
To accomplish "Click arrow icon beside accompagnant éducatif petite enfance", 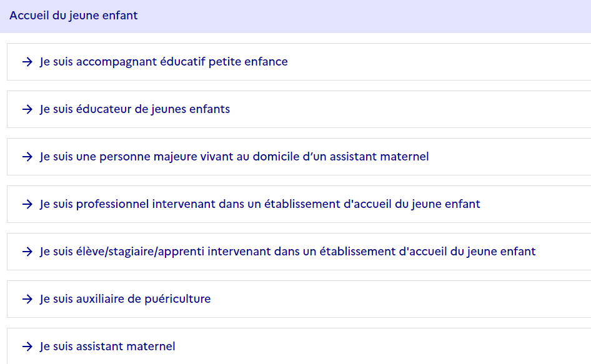I will click(x=27, y=62).
